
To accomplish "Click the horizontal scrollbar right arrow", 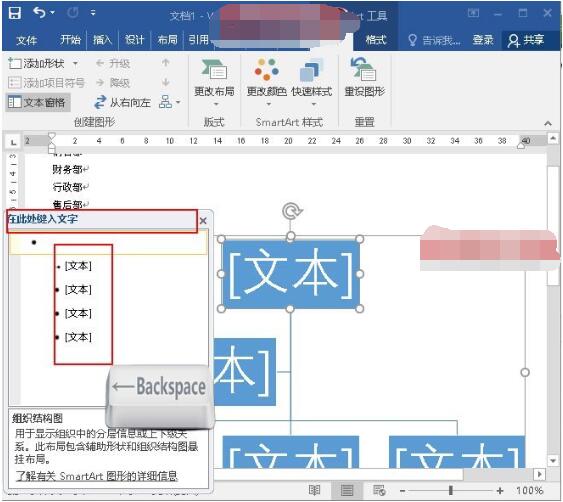I will click(539, 474).
